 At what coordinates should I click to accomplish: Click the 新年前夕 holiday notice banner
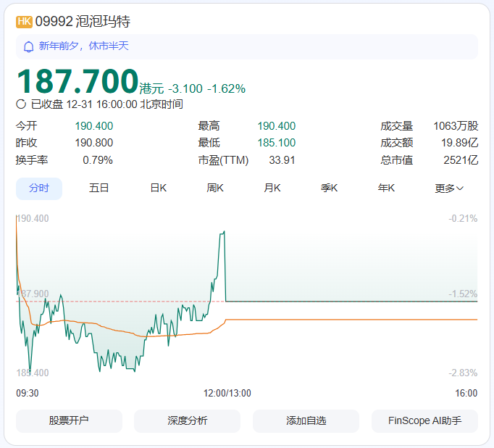pos(246,46)
